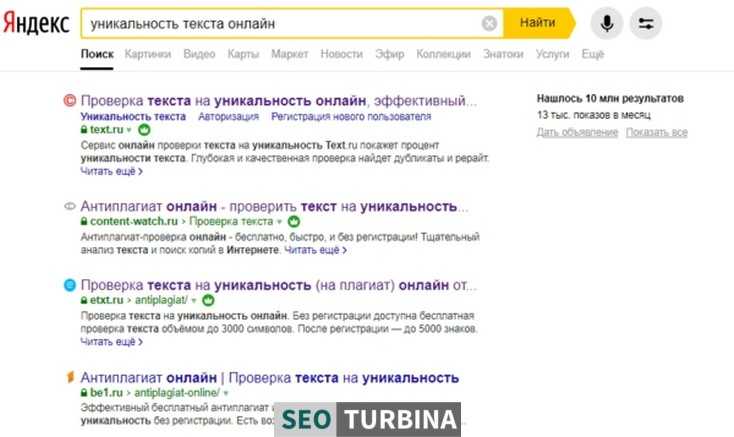Click green badge icon next to etxt.ru antiplagiat
This screenshot has width=734, height=437.
point(208,300)
